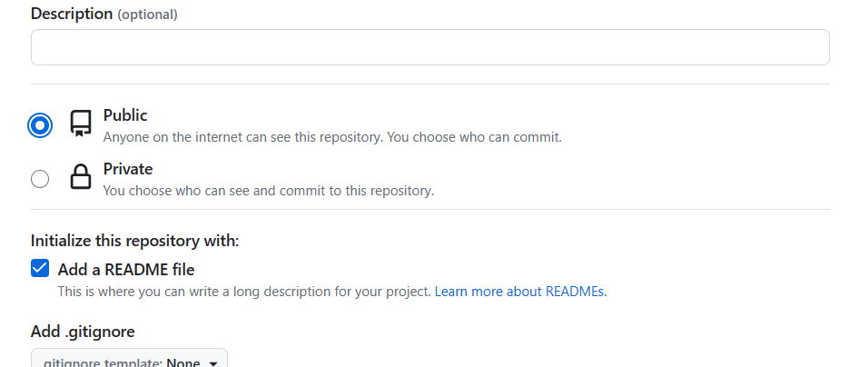Screen dimensions: 868x367
Task: Click the bold Public label text
Action: 125,115
